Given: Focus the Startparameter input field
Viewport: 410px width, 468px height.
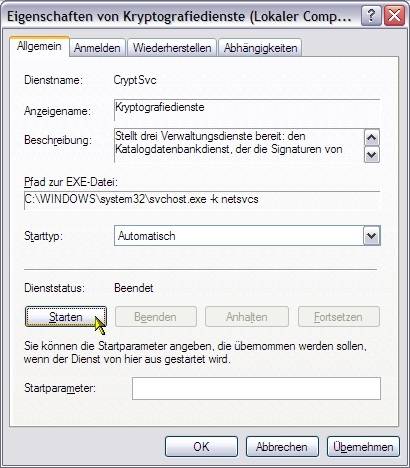Looking at the screenshot, I should tap(256, 388).
